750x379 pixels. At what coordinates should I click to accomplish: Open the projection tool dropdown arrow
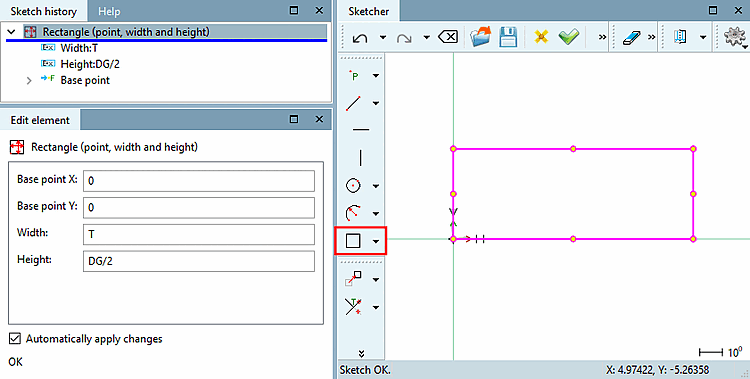376,280
